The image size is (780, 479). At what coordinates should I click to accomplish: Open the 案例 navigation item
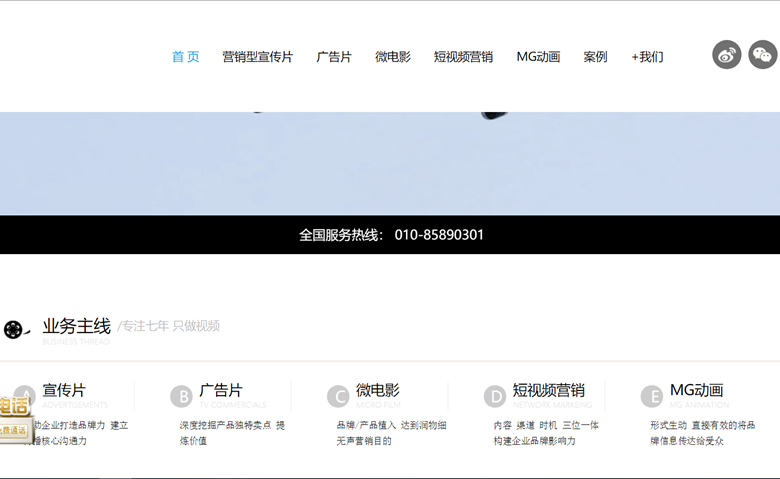click(595, 57)
